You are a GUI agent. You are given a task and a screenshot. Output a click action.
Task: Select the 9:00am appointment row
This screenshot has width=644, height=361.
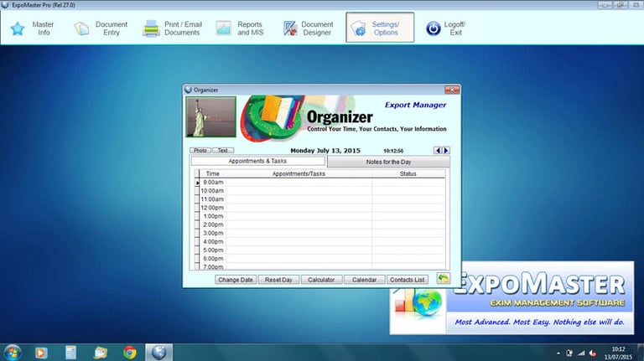(x=319, y=182)
